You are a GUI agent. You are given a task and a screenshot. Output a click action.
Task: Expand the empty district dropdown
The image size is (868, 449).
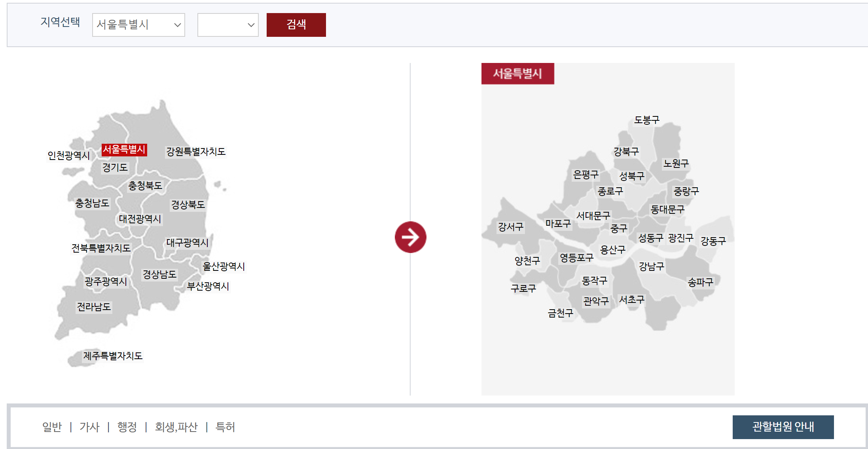[227, 25]
